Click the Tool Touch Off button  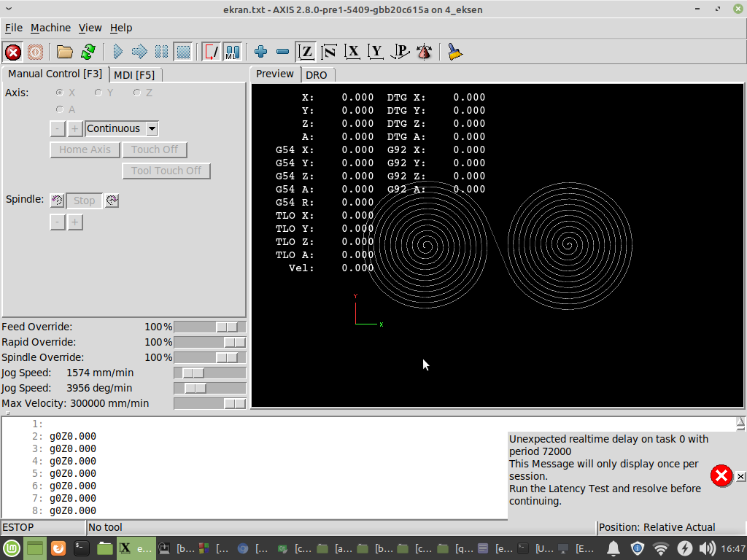(x=166, y=171)
